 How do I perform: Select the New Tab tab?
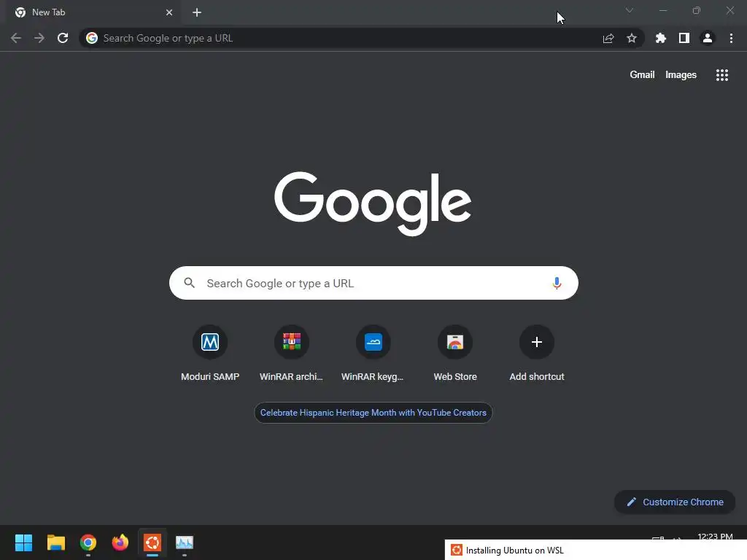(x=94, y=12)
